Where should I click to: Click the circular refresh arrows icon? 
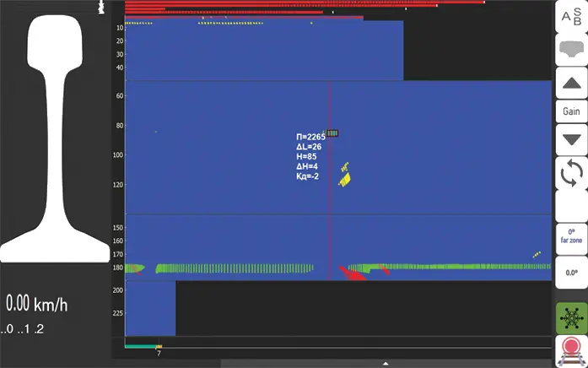tap(571, 173)
